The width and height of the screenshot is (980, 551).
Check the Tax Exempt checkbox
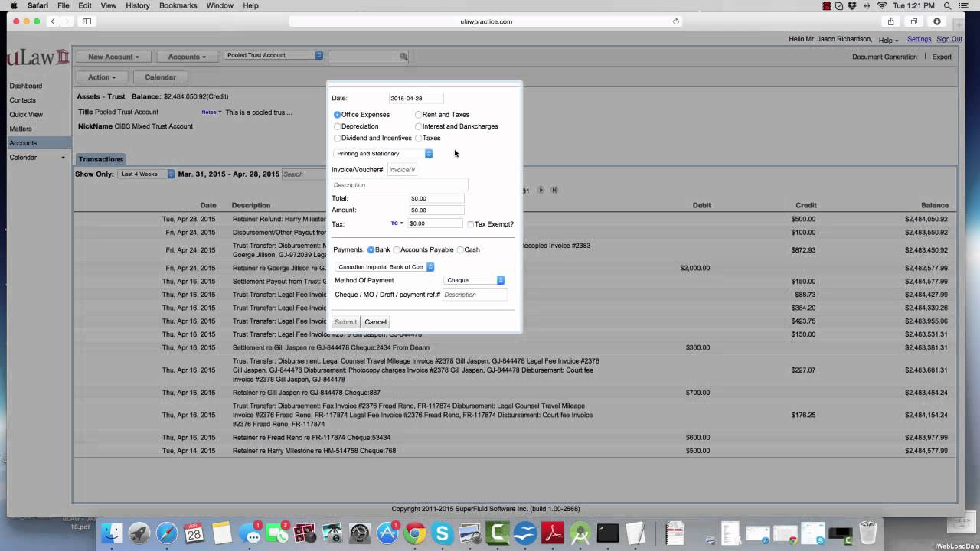[470, 224]
